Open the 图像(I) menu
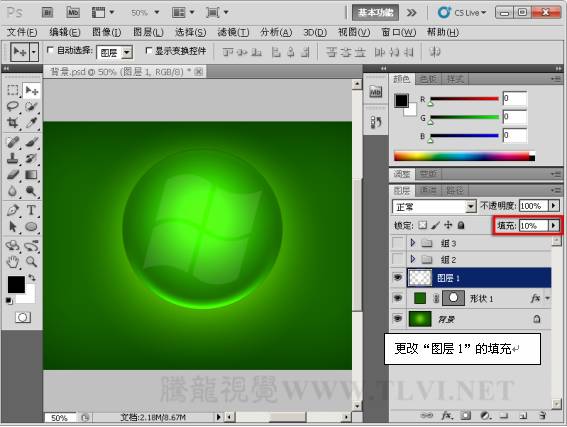This screenshot has height=427, width=567. tap(107, 32)
